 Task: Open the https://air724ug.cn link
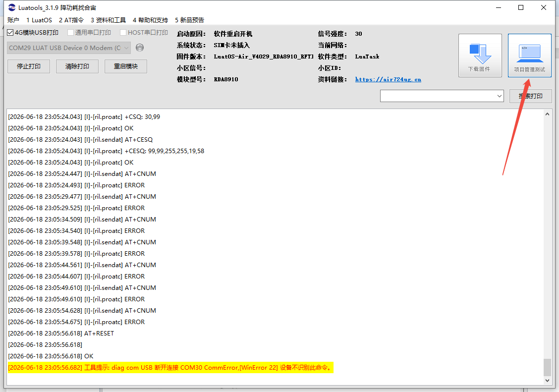(x=388, y=79)
